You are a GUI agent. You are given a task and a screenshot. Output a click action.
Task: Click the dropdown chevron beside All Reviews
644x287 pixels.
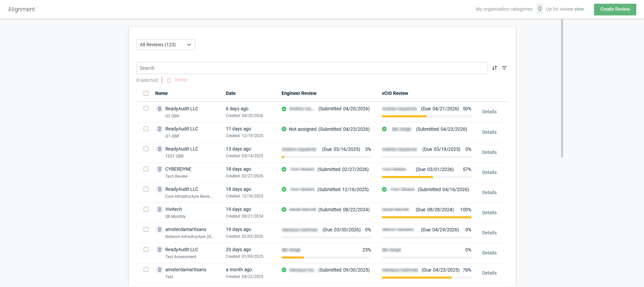(x=189, y=45)
